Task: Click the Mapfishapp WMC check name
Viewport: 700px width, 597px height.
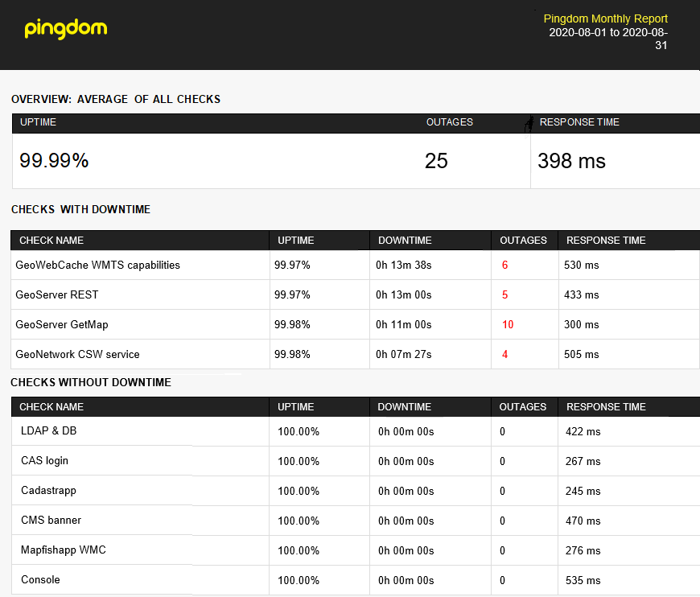Action: click(x=64, y=550)
